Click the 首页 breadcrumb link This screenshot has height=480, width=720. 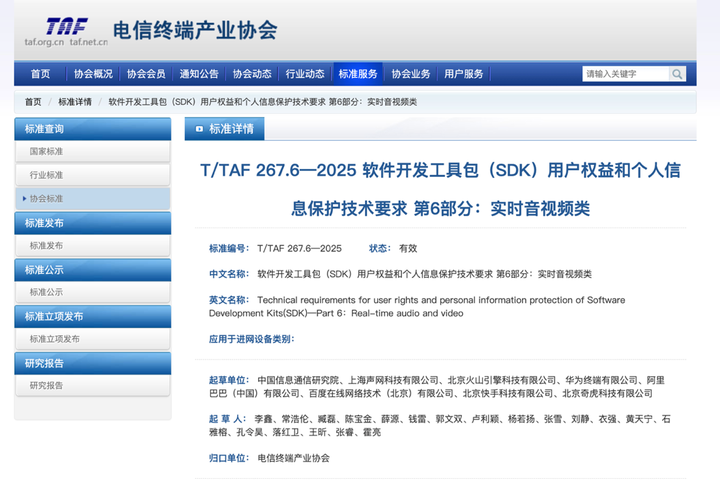click(33, 102)
